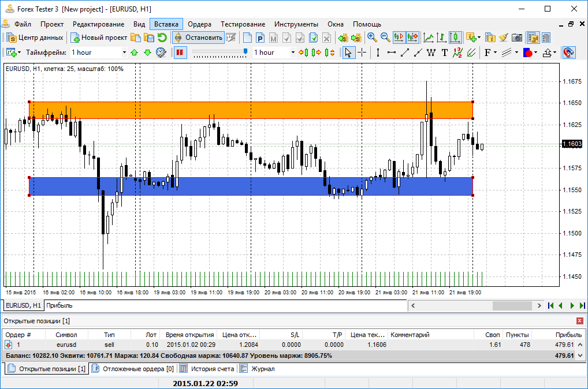
Task: Click the screenshot camera icon
Action: (516, 38)
